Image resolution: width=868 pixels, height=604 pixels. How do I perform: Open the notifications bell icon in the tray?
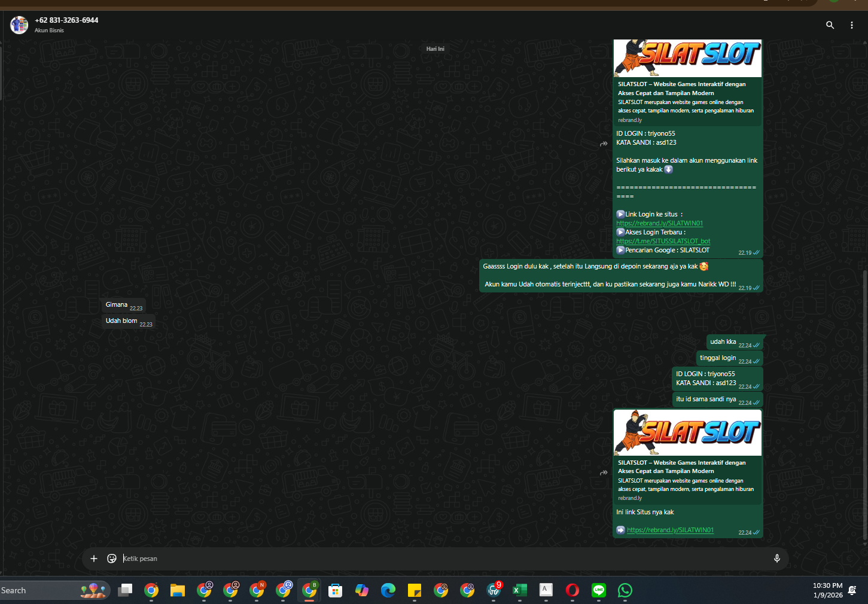pyautogui.click(x=852, y=590)
